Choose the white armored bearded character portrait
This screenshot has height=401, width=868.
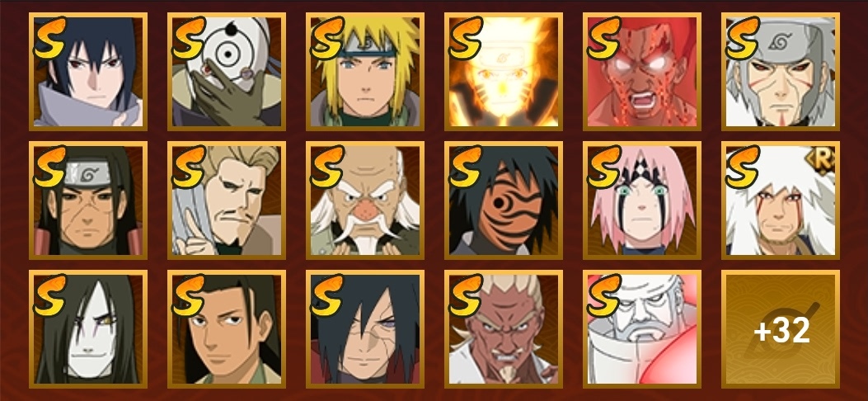click(642, 329)
